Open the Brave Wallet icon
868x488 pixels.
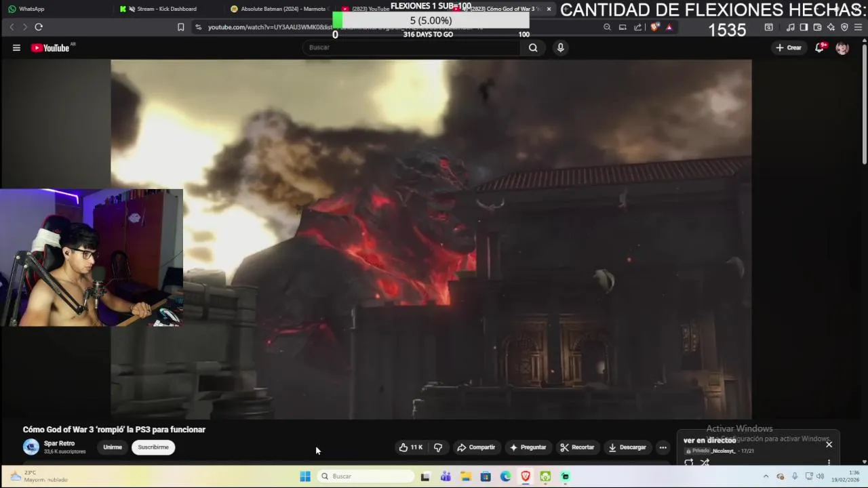click(x=817, y=27)
